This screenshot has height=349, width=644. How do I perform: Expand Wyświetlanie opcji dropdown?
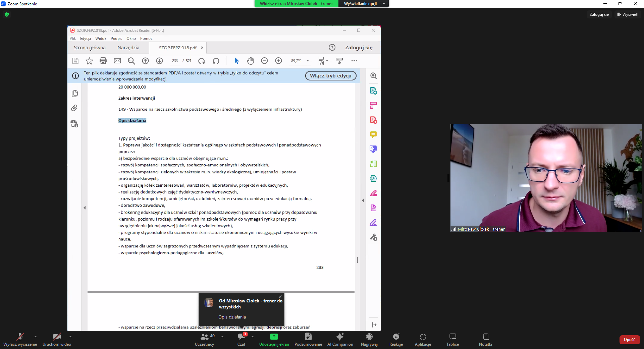coord(363,4)
